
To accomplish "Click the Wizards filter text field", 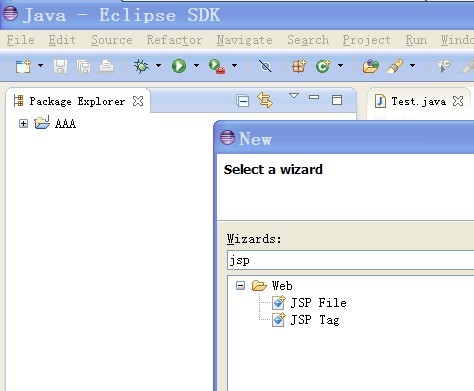I will point(350,260).
